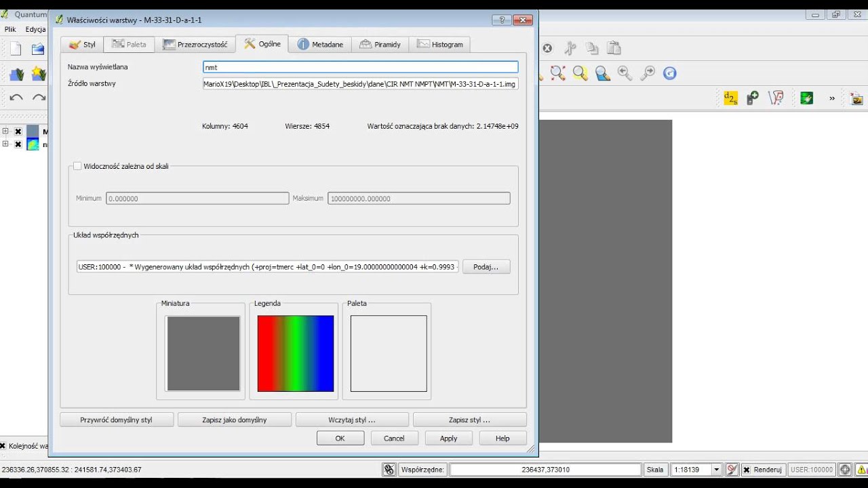
Task: Click the mouse coordinates toggle icon in status bar
Action: pyautogui.click(x=389, y=469)
